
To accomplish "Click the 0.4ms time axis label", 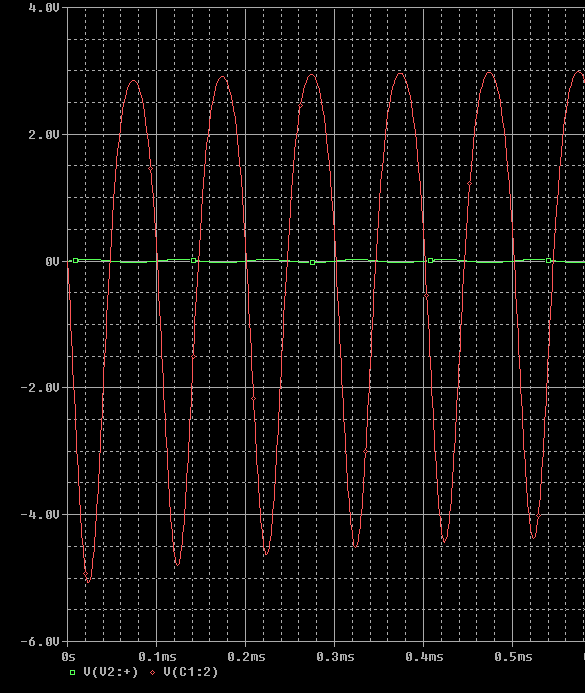I will click(424, 657).
